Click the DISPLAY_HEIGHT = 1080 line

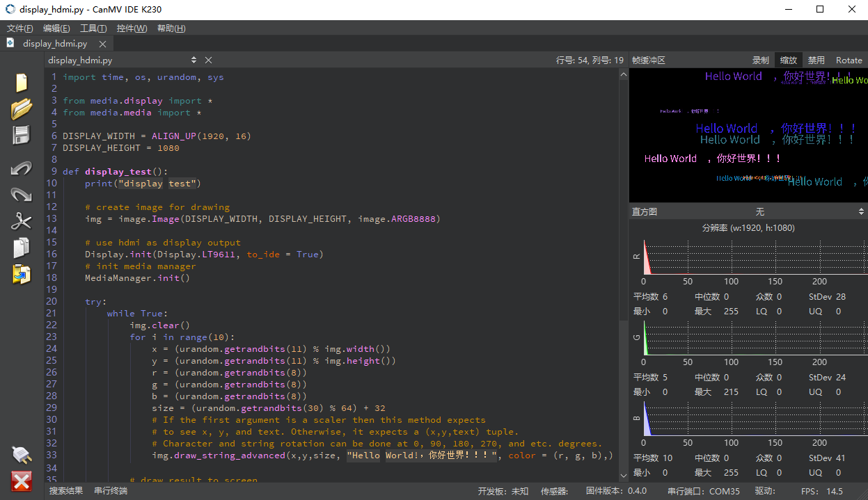tap(121, 147)
